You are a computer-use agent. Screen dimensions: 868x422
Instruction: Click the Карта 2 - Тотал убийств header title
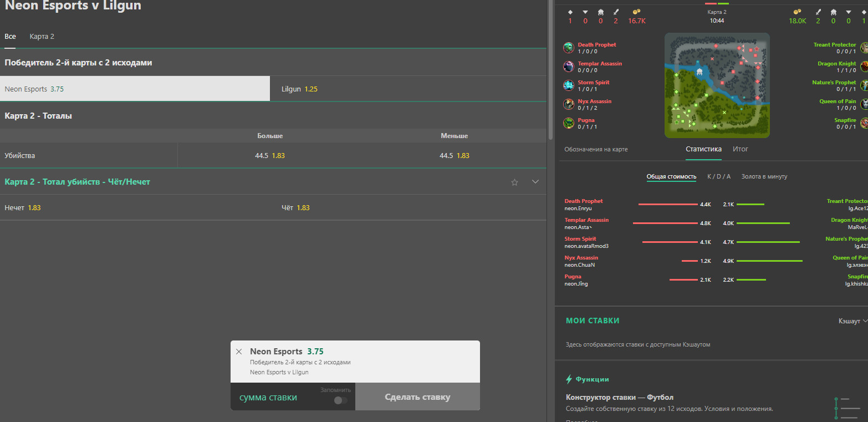[77, 182]
